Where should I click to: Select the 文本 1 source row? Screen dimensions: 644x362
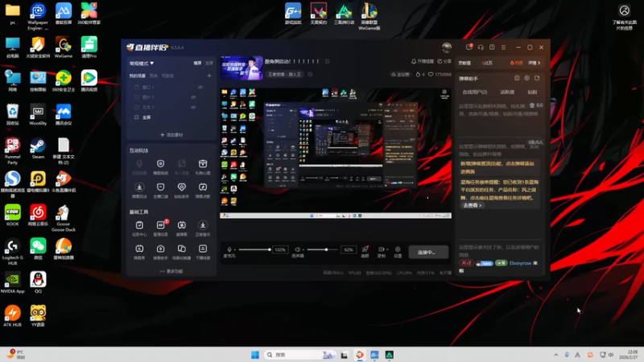click(x=171, y=107)
